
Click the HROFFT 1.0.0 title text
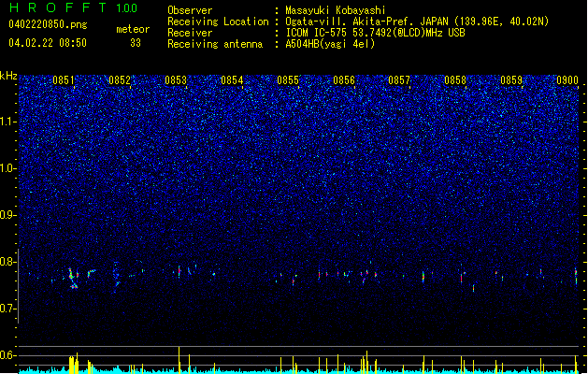point(73,7)
